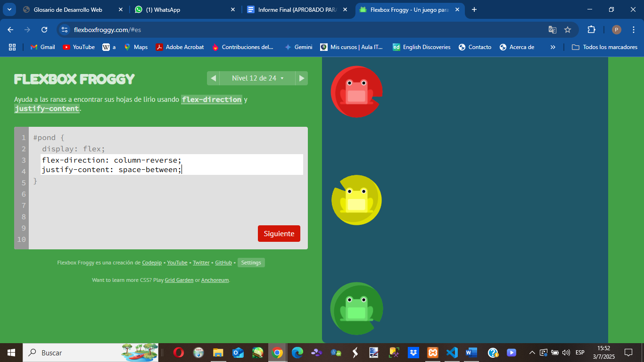The image size is (644, 362).
Task: Select the Flexbox Froggy tab
Action: click(409, 9)
